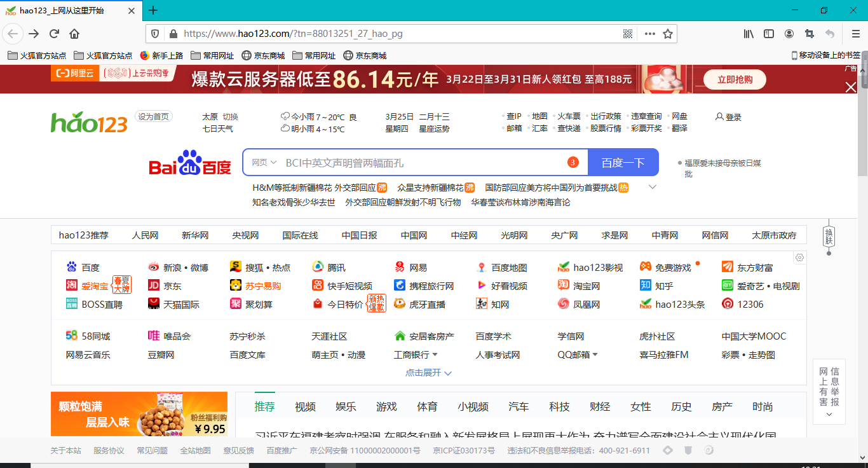Viewport: 868px width, 468px height.
Task: Switch to the 娱乐 news tab
Action: [x=346, y=406]
